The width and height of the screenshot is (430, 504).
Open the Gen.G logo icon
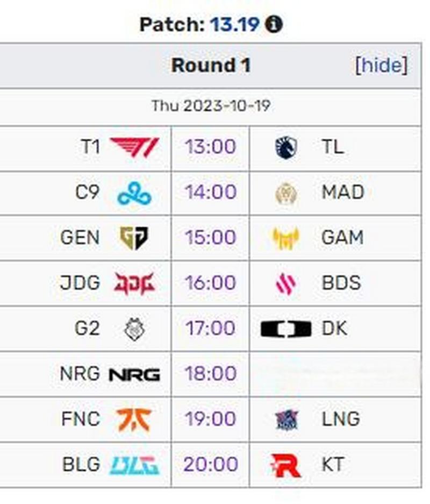click(x=134, y=238)
